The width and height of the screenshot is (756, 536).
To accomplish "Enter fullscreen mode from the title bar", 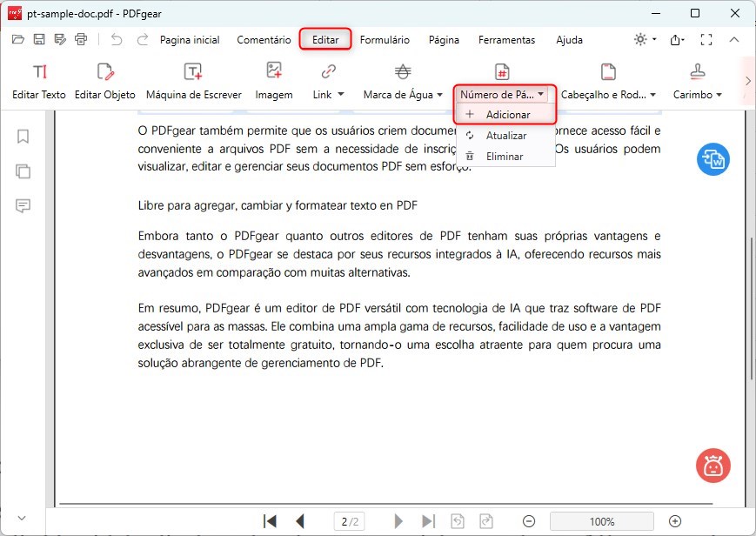I will (706, 39).
